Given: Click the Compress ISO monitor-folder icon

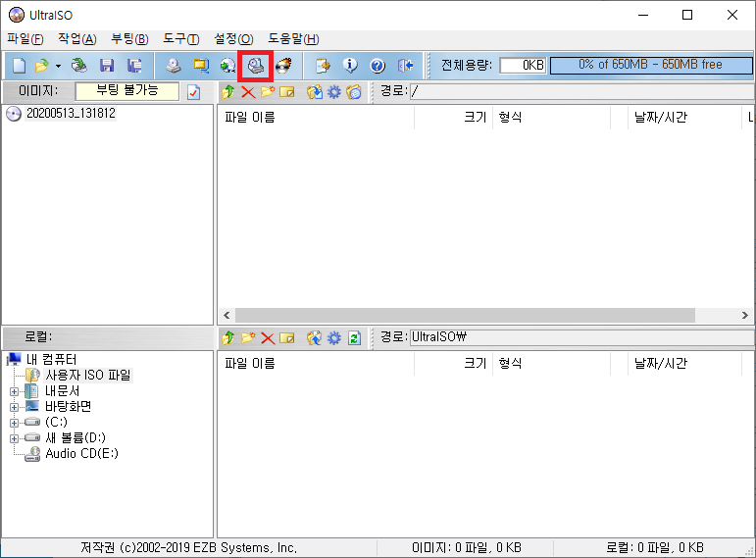Looking at the screenshot, I should tap(201, 65).
